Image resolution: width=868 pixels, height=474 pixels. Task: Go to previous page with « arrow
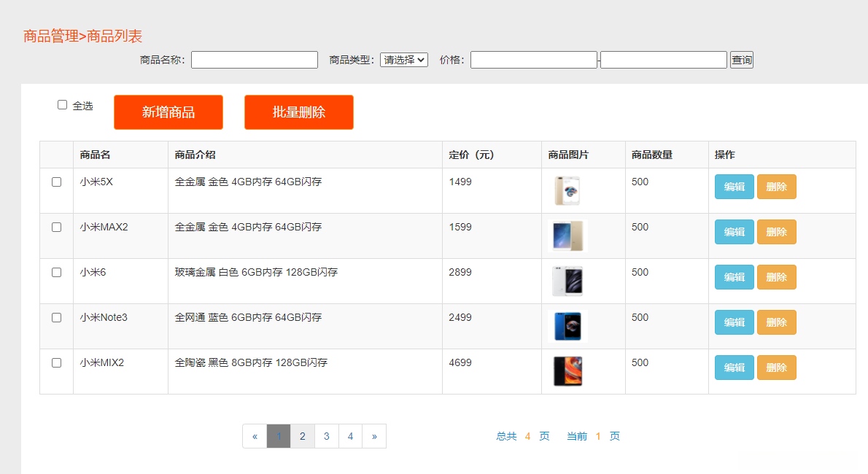(x=255, y=436)
